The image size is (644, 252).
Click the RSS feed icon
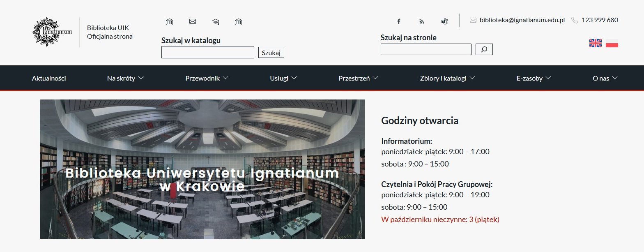click(x=421, y=21)
